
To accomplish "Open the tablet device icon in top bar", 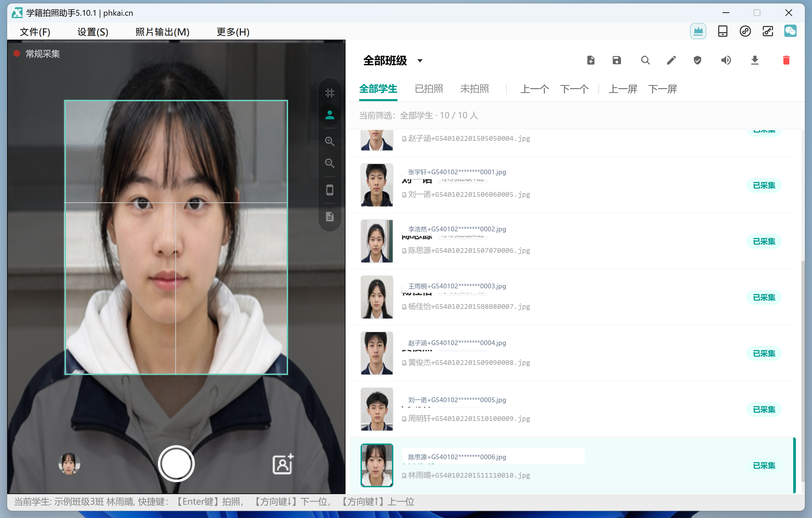I will (722, 31).
